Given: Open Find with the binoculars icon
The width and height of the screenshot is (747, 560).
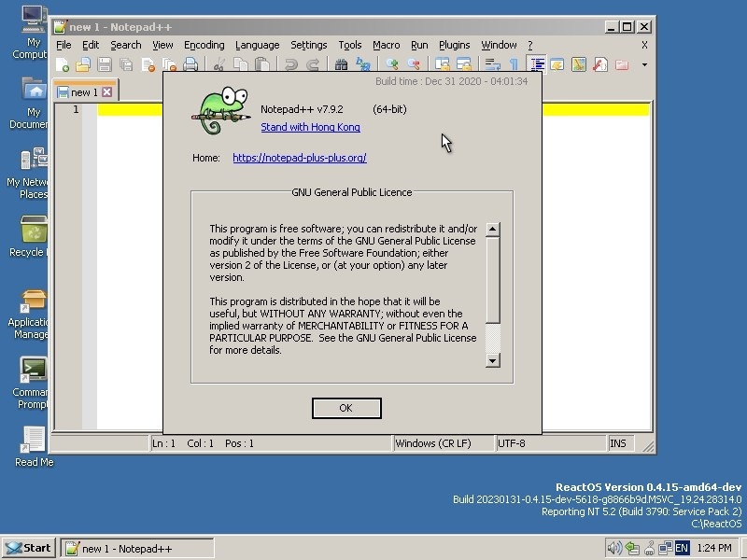Looking at the screenshot, I should [x=341, y=64].
